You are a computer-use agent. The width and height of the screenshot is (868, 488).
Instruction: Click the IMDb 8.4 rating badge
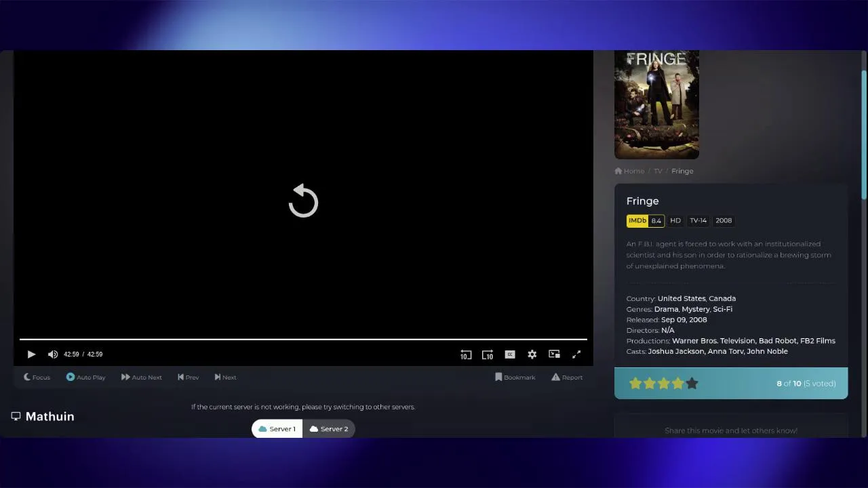coord(646,221)
